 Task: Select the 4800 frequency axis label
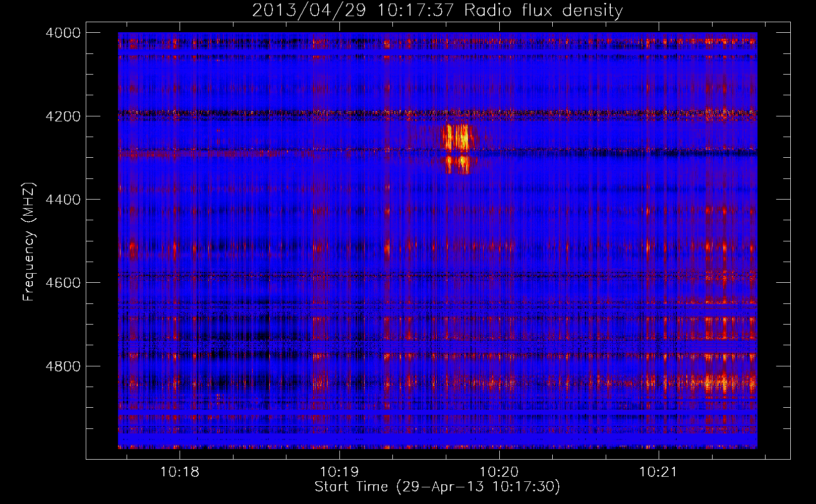pyautogui.click(x=63, y=366)
